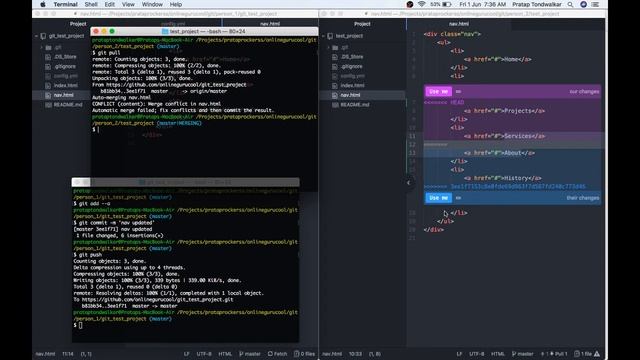
Task: Click HTML grammar selector in left status bar
Action: (x=225, y=354)
